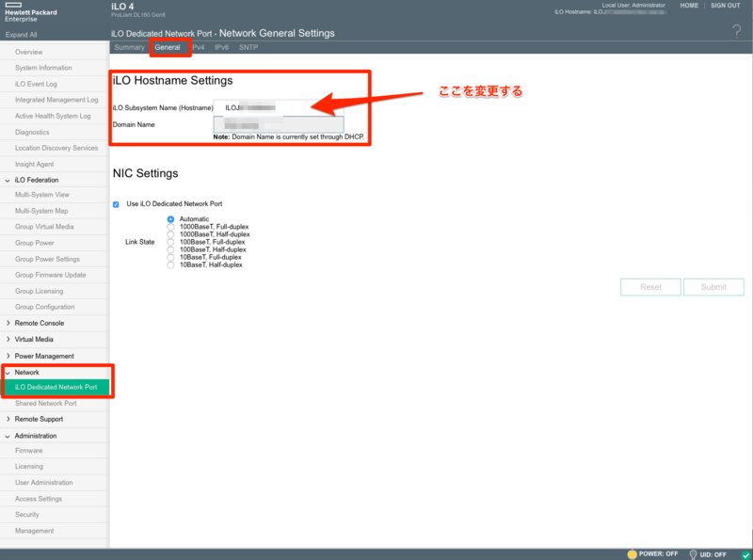
Task: Click the power status indicator icon
Action: pyautogui.click(x=632, y=554)
